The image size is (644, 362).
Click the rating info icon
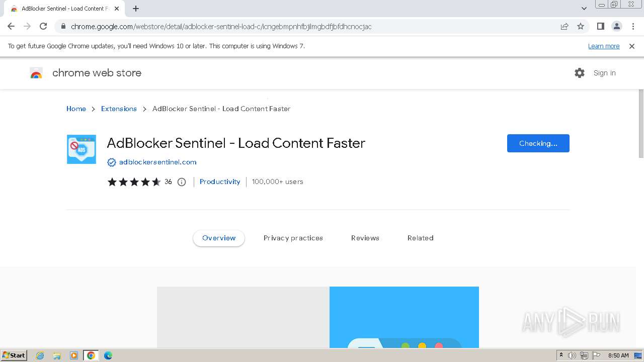pyautogui.click(x=182, y=182)
